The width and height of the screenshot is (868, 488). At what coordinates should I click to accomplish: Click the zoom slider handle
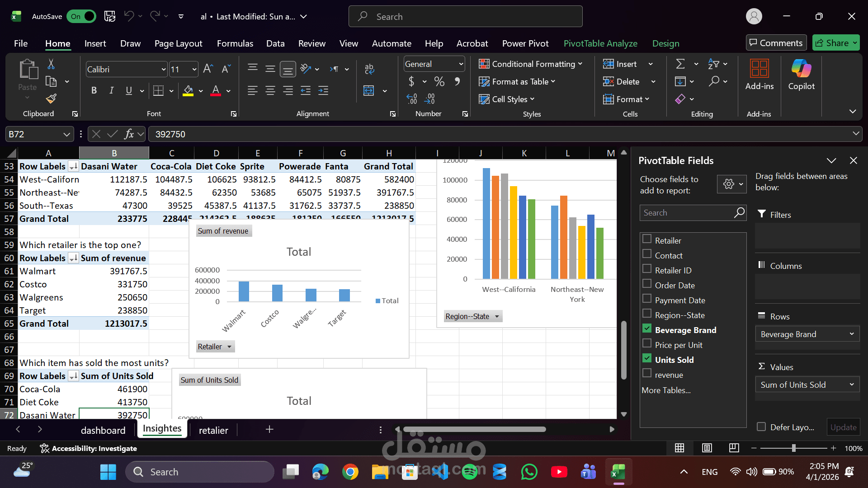pos(793,448)
